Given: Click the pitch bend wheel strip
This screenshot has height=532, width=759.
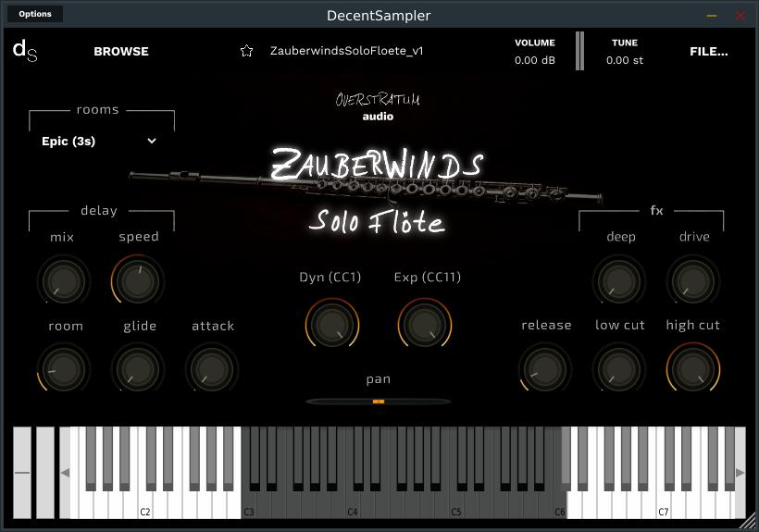Looking at the screenshot, I should point(22,473).
